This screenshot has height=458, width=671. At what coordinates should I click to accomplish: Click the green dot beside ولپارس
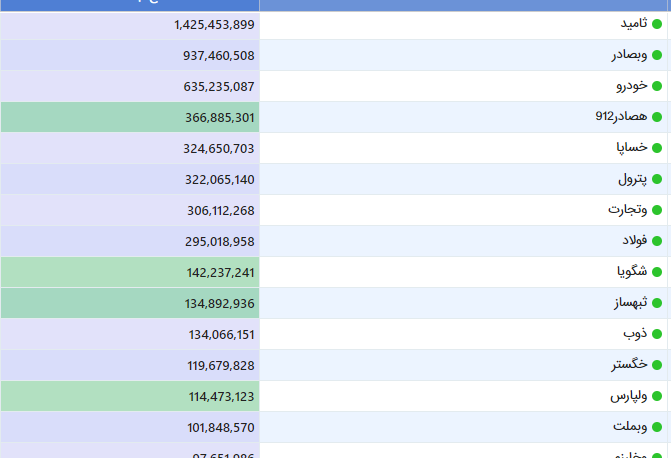657,396
